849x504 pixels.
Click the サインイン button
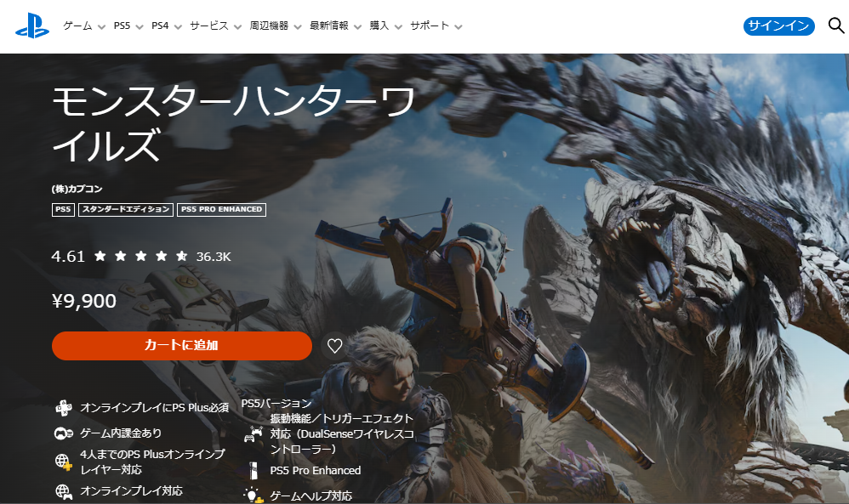click(x=778, y=26)
